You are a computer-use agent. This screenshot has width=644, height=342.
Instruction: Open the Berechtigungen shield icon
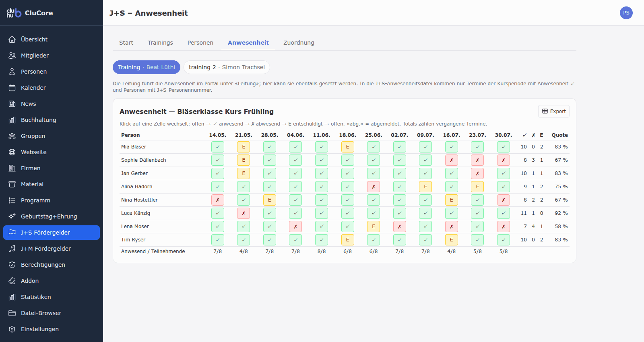click(x=12, y=265)
